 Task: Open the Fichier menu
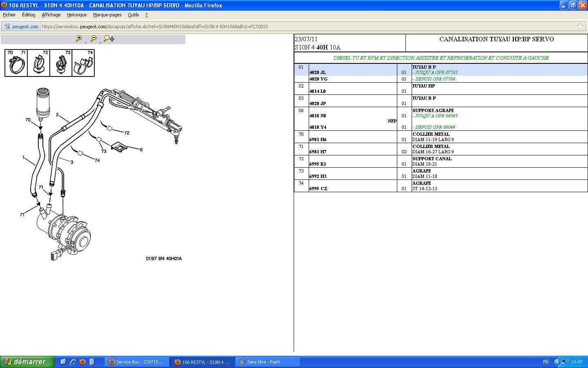tap(9, 15)
